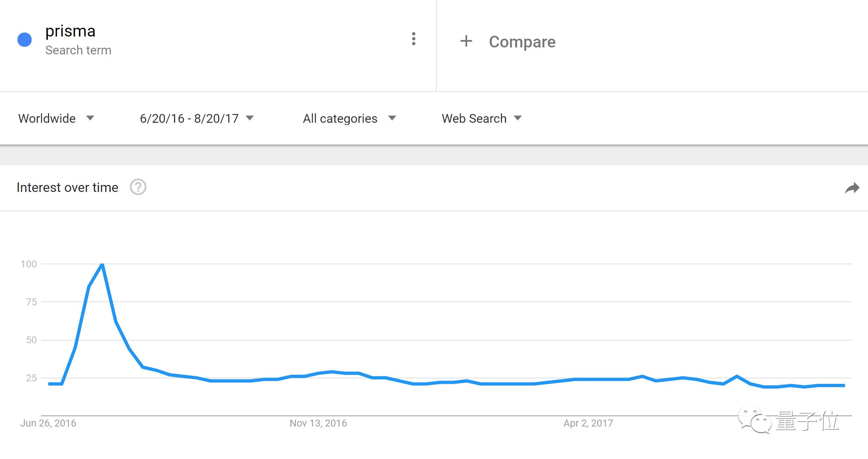The width and height of the screenshot is (868, 459).
Task: Open the Interest over time help icon
Action: point(138,187)
